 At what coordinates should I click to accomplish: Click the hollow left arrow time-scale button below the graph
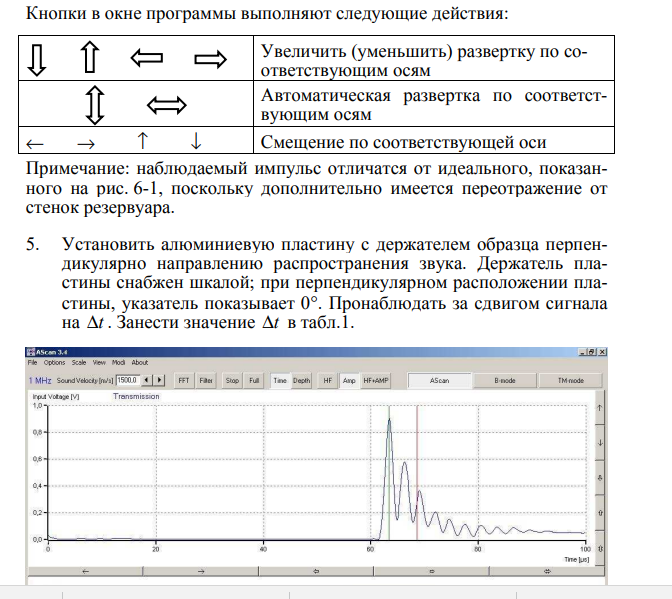point(316,571)
